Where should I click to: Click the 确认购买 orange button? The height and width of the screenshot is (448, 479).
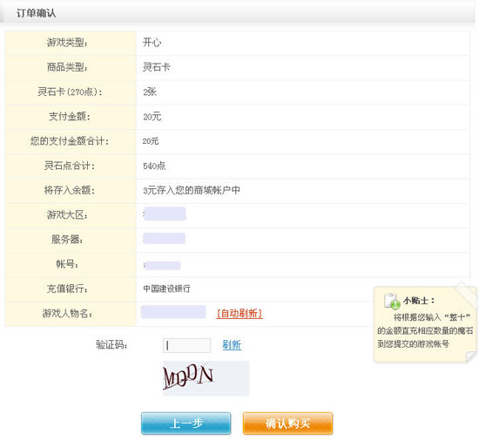pos(287,424)
